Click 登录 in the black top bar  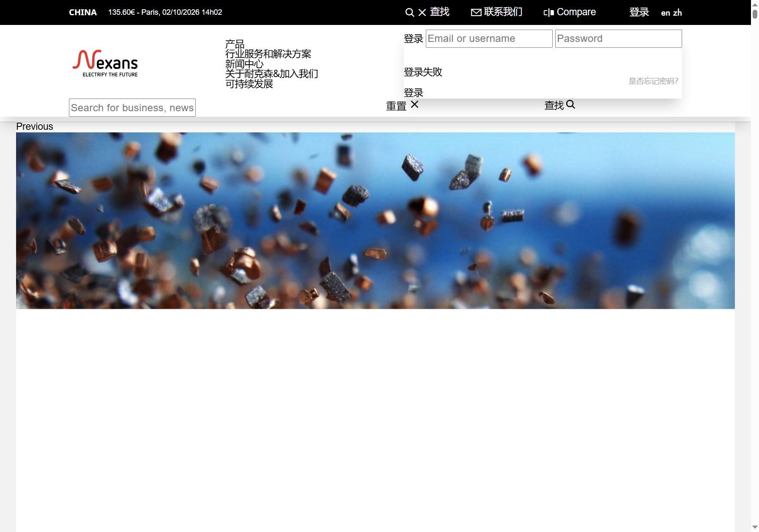click(x=639, y=12)
